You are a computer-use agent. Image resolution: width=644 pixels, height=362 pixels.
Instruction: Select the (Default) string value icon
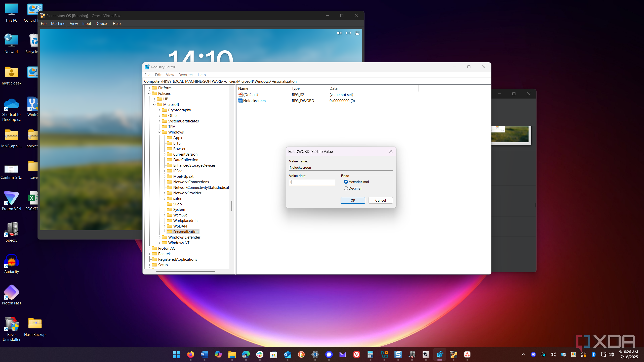click(240, 95)
